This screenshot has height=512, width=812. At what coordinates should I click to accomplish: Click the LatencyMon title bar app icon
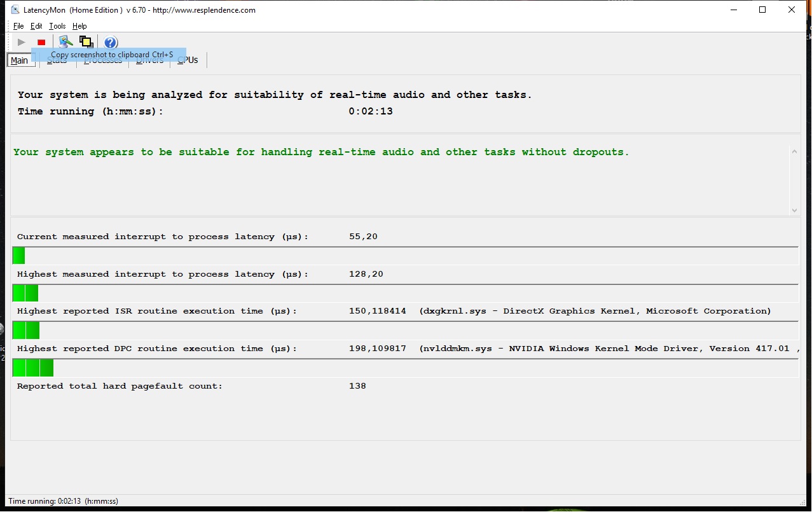(15, 10)
